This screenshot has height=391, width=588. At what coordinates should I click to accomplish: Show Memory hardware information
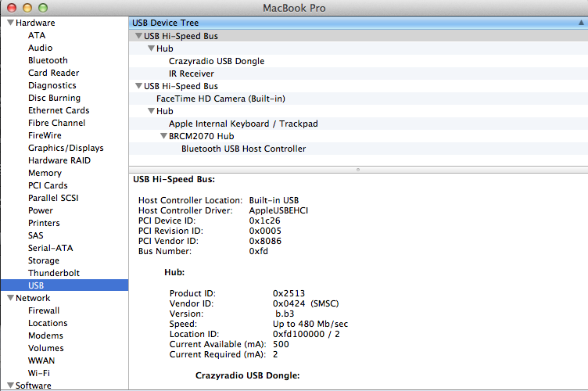45,173
